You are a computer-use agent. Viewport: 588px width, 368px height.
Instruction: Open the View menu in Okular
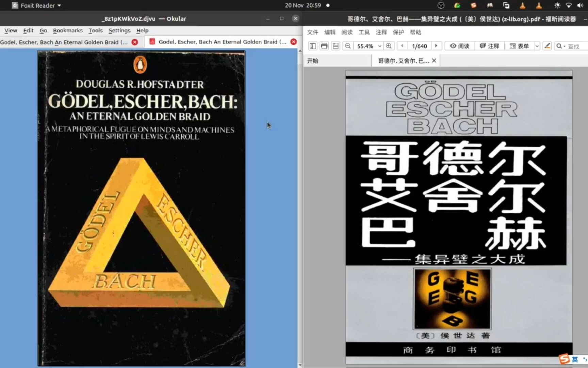(11, 30)
